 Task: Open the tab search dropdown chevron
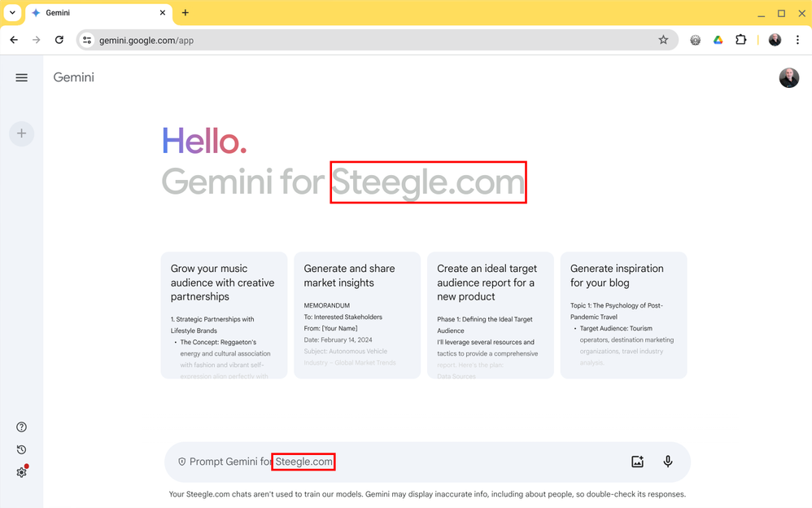tap(12, 13)
